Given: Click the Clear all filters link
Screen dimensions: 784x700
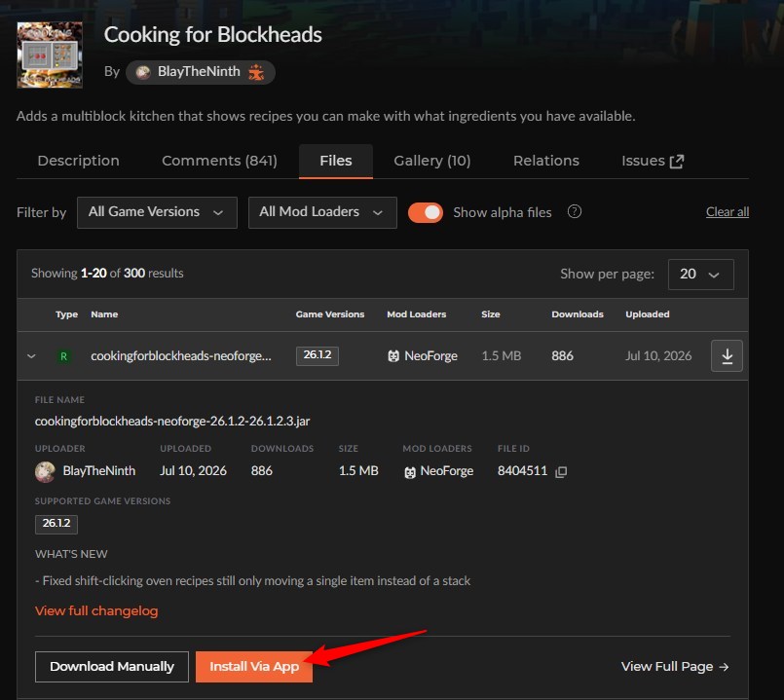Looking at the screenshot, I should (727, 212).
